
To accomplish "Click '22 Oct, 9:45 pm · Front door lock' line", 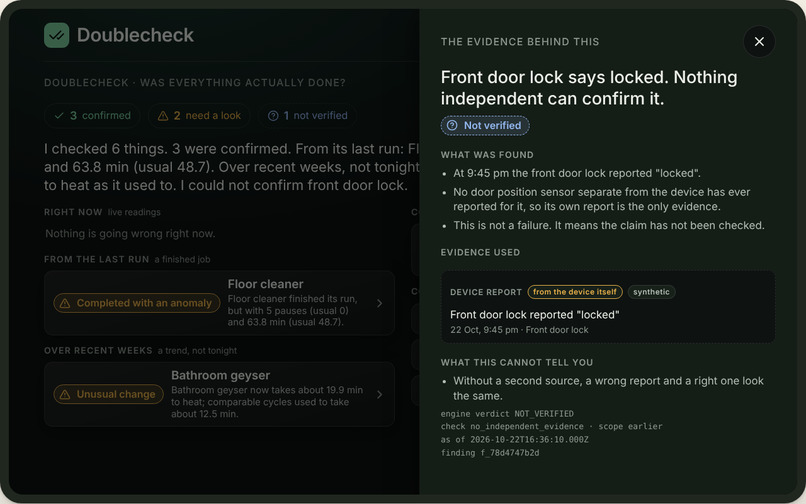I will pyautogui.click(x=519, y=330).
